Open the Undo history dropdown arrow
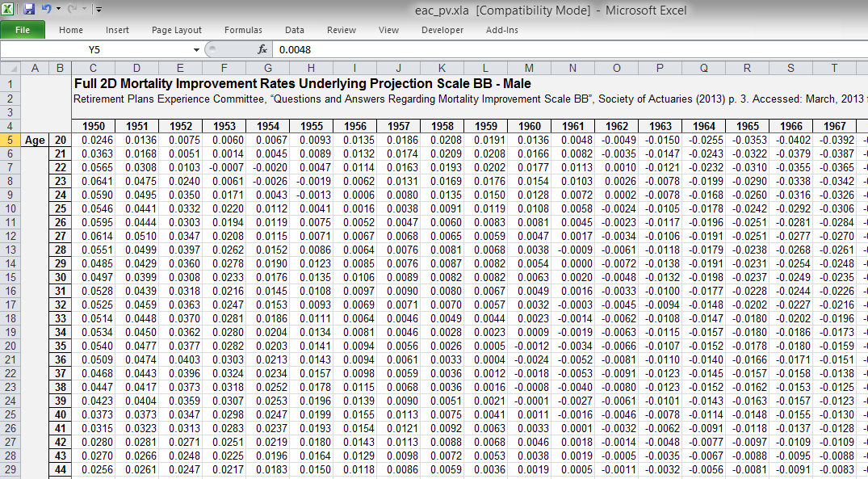The height and width of the screenshot is (479, 868). tap(58, 9)
